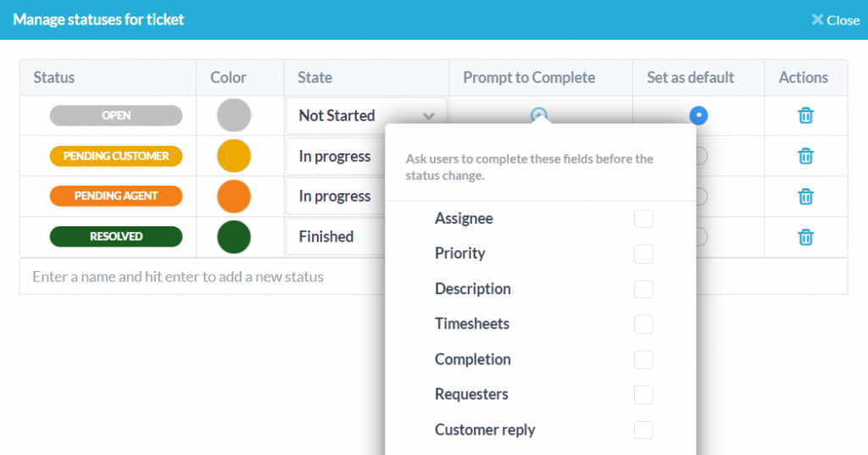Click the gray color swatch for OPEN
Screen dimensions: 868x455
pyautogui.click(x=234, y=115)
